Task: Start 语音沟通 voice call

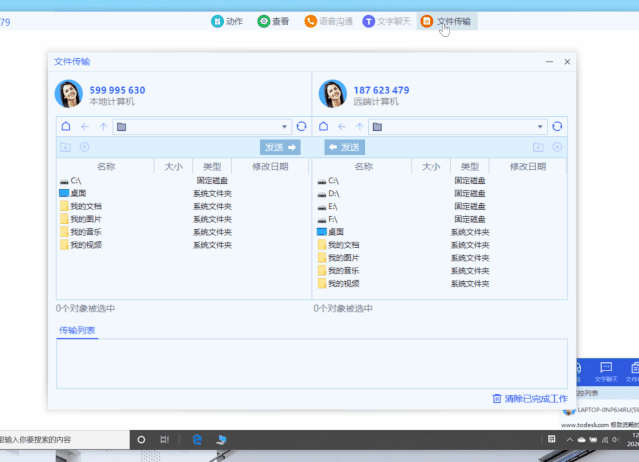Action: pyautogui.click(x=328, y=21)
